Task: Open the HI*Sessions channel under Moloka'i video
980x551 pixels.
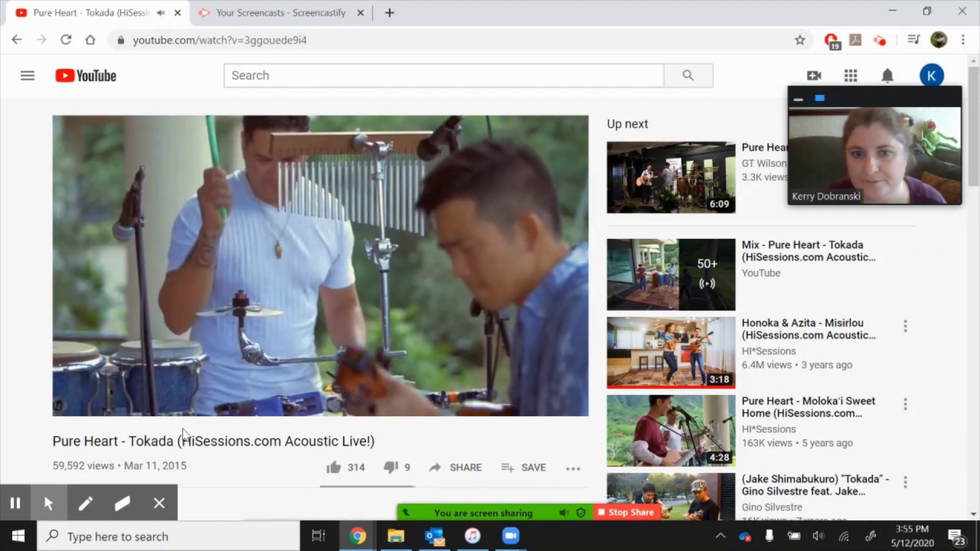Action: coord(769,429)
